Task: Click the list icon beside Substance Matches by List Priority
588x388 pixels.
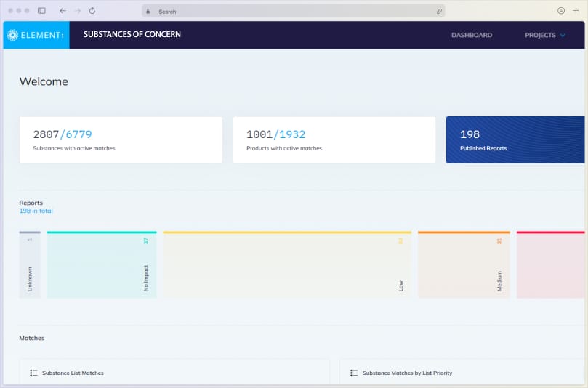Action: pos(354,373)
